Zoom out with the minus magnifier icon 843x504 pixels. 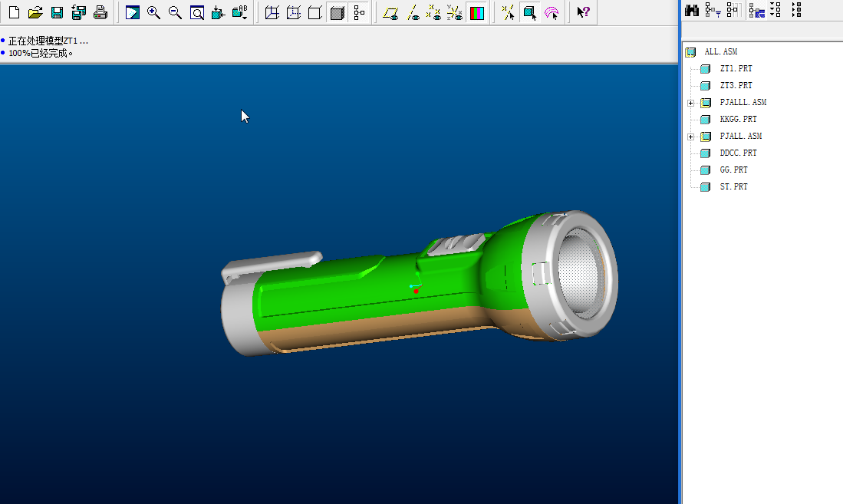pos(175,12)
